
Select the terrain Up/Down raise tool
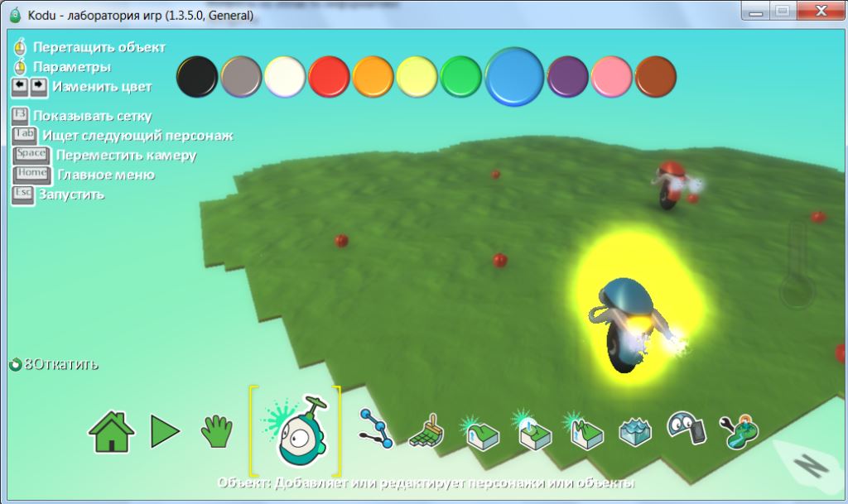coord(480,432)
